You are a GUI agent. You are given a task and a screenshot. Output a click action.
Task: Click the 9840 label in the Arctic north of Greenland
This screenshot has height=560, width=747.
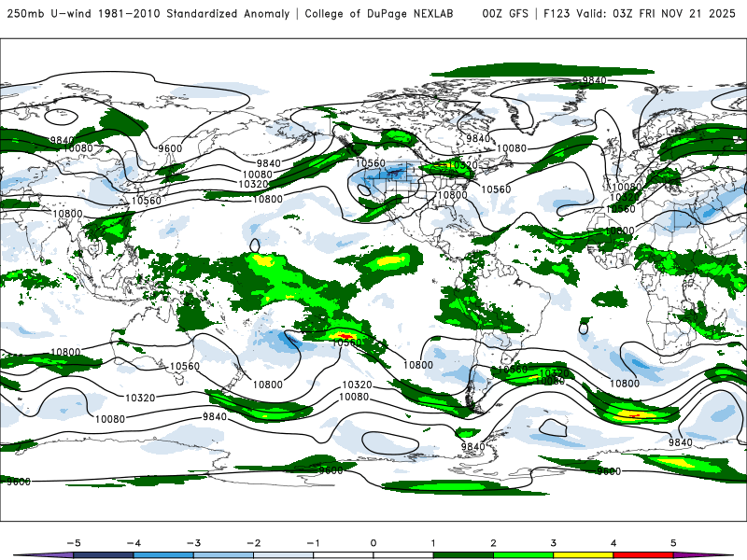(x=594, y=80)
